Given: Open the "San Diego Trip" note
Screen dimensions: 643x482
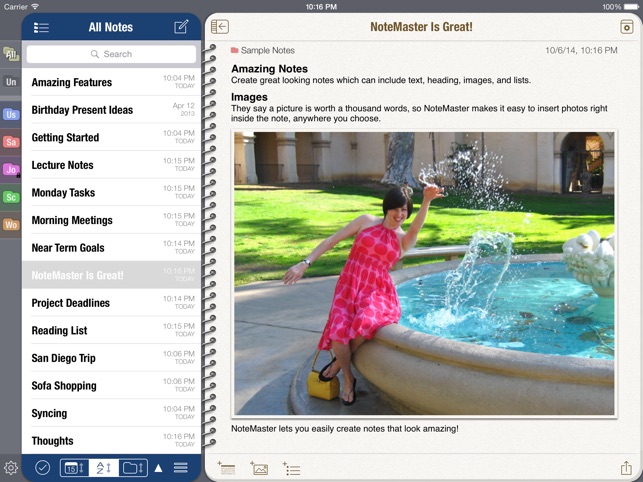Looking at the screenshot, I should (x=111, y=358).
